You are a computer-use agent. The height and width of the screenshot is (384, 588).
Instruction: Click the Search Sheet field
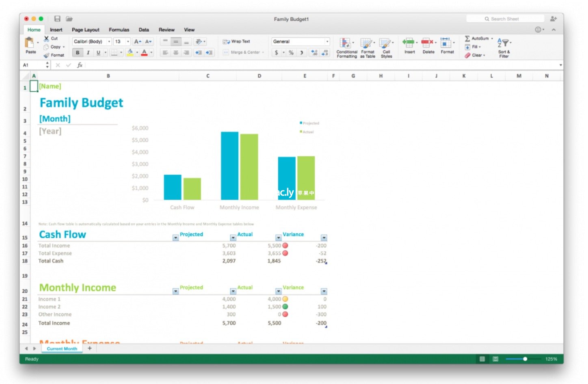pos(506,19)
